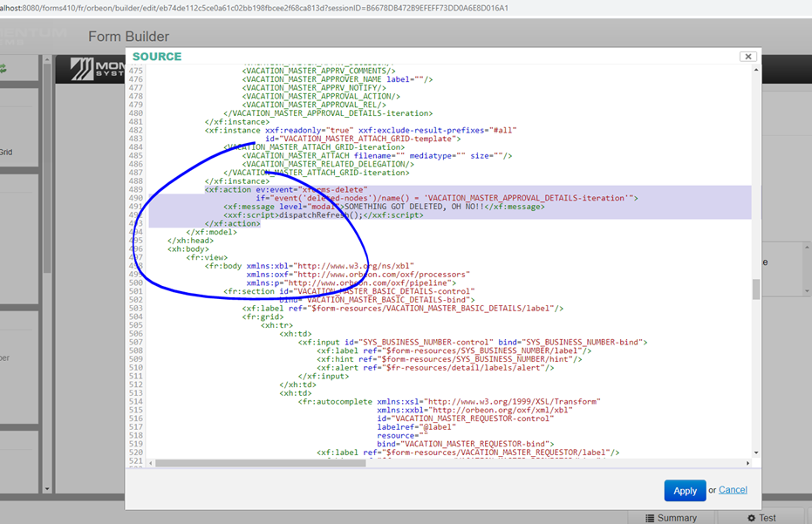Click the list icon on the Summary button
The width and height of the screenshot is (812, 524).
point(650,518)
